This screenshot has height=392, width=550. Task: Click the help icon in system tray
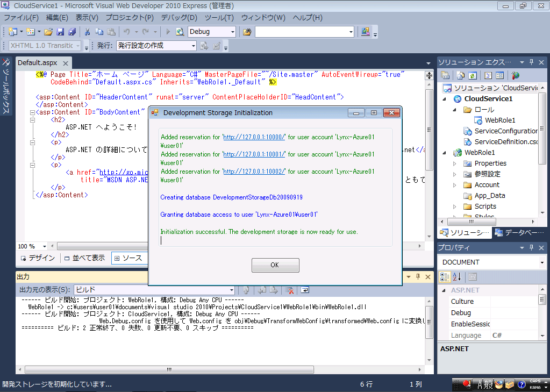pos(522,384)
